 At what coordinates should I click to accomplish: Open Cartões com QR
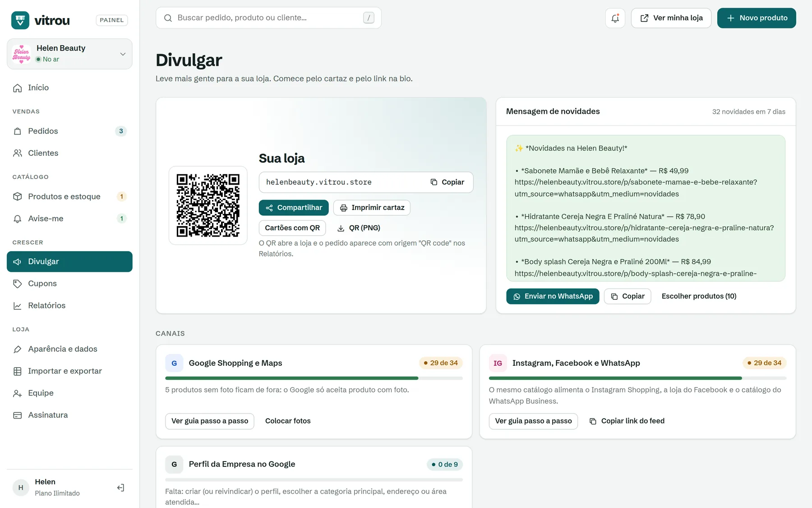(x=292, y=228)
